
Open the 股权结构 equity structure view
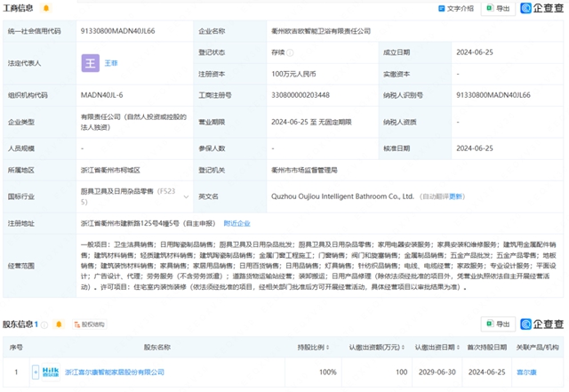coord(89,324)
